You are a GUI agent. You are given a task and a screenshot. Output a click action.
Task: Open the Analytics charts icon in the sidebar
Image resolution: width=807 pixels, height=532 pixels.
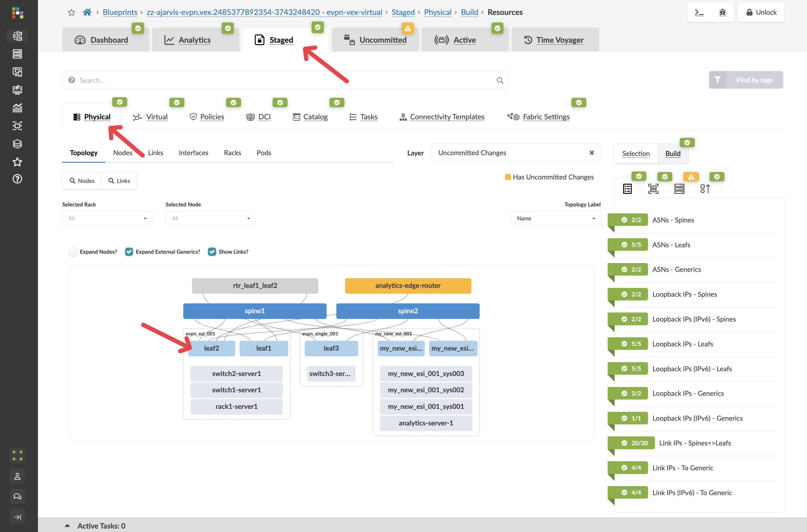(x=17, y=108)
